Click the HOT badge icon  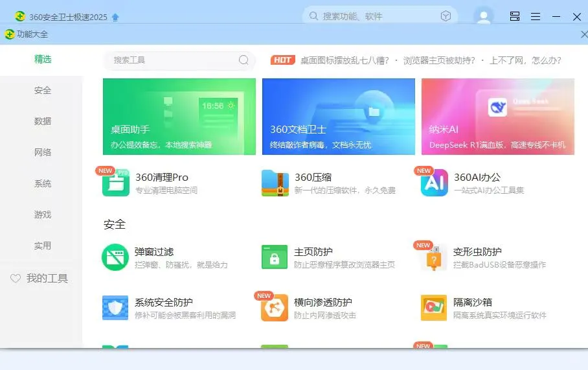pos(283,60)
